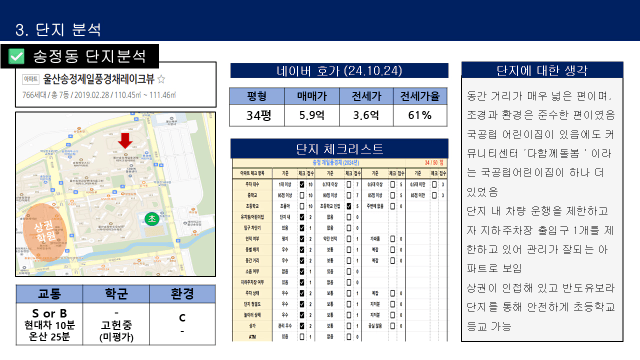Click the 3. 단지 분석 slide title

coord(58,29)
